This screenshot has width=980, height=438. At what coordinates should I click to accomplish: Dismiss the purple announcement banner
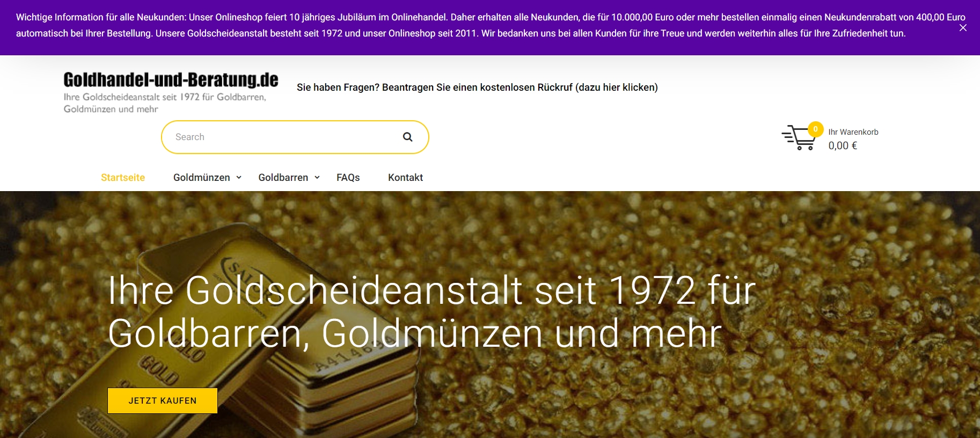coord(963,28)
